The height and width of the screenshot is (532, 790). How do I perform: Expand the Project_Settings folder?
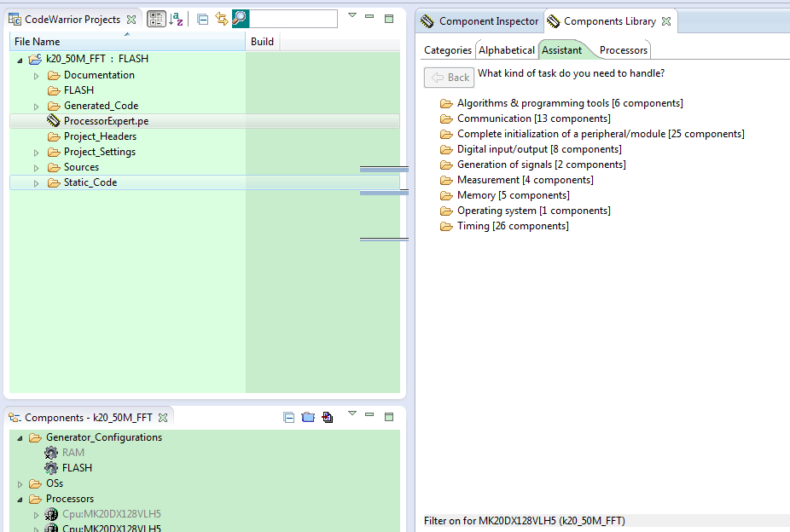37,153
